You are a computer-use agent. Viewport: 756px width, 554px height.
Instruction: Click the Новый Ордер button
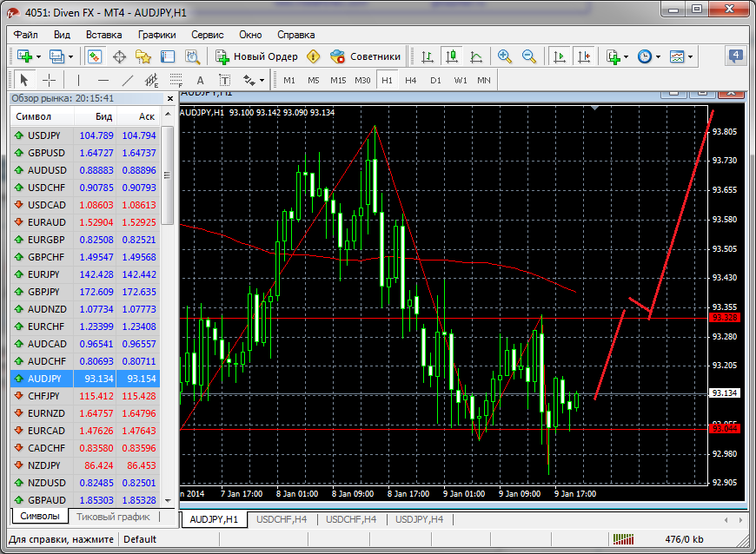point(256,56)
